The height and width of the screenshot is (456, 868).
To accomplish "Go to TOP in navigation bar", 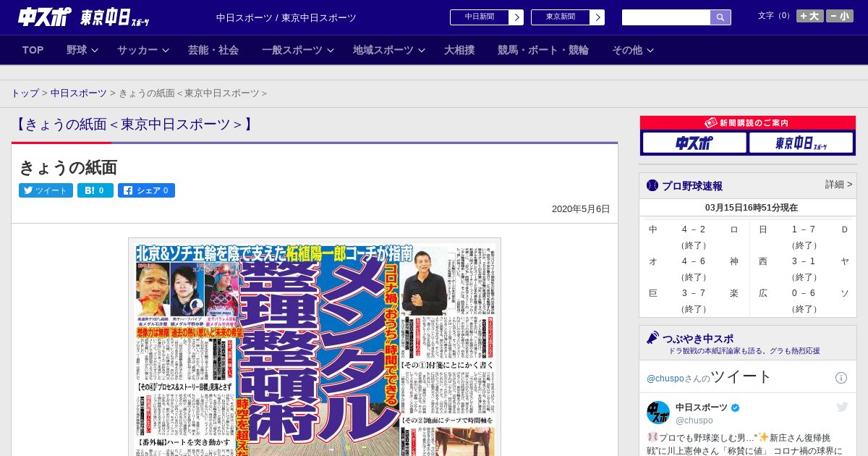I will (x=33, y=50).
